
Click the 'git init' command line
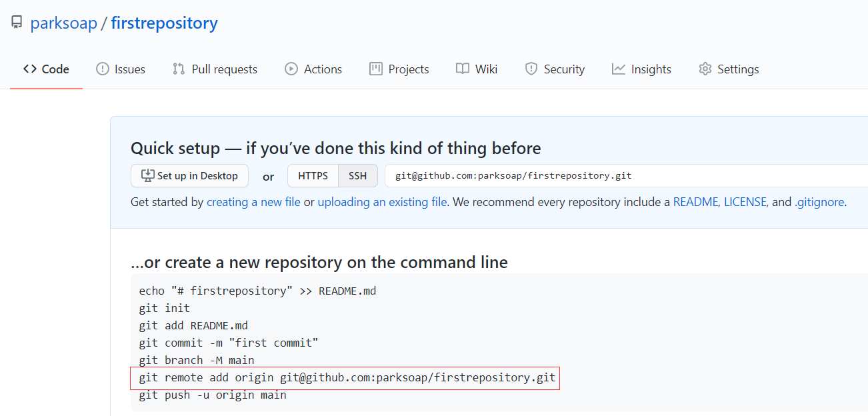point(165,308)
